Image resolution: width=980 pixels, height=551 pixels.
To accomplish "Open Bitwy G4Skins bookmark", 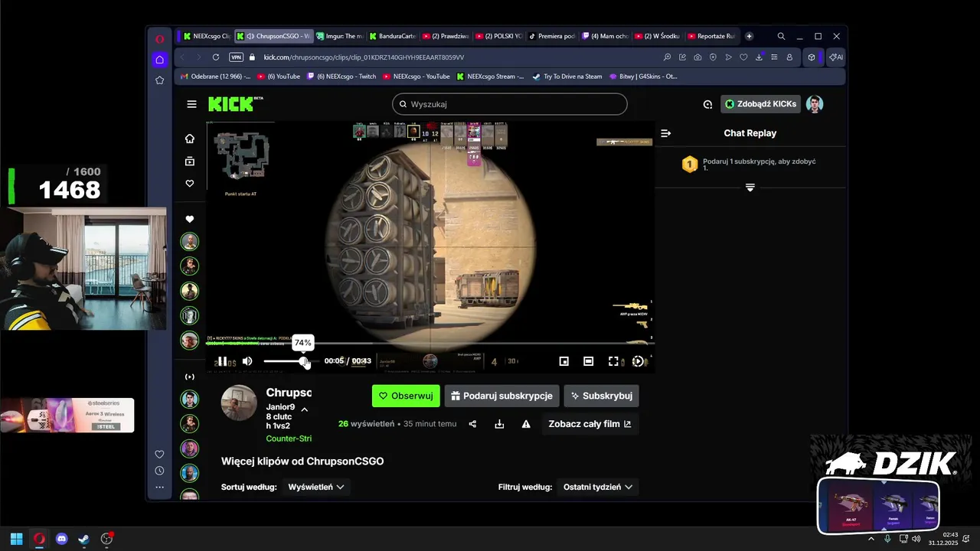I will 643,77.
